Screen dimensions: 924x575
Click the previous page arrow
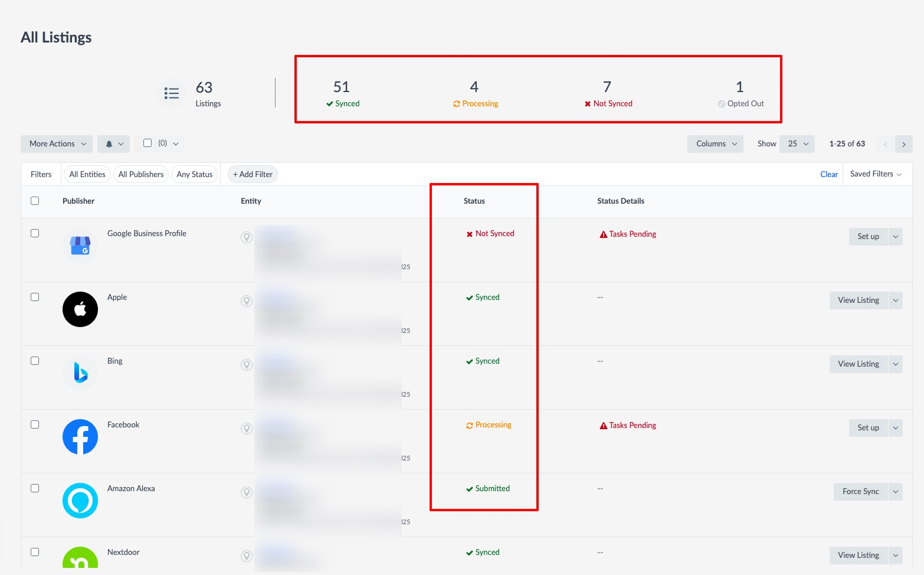pos(886,144)
